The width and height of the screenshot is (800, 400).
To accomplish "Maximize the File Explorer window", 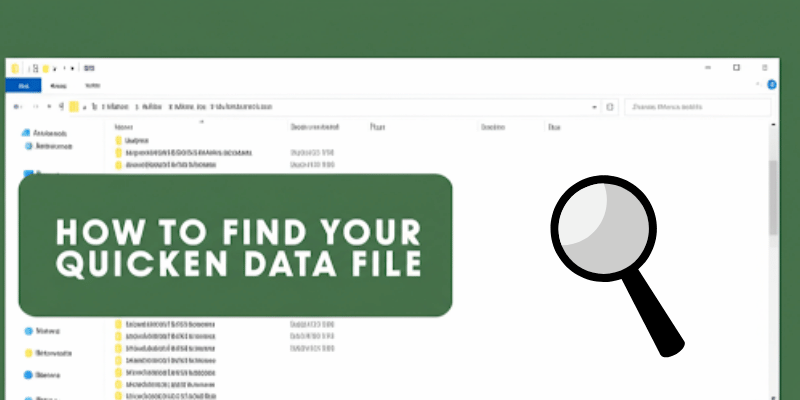I will pos(736,68).
